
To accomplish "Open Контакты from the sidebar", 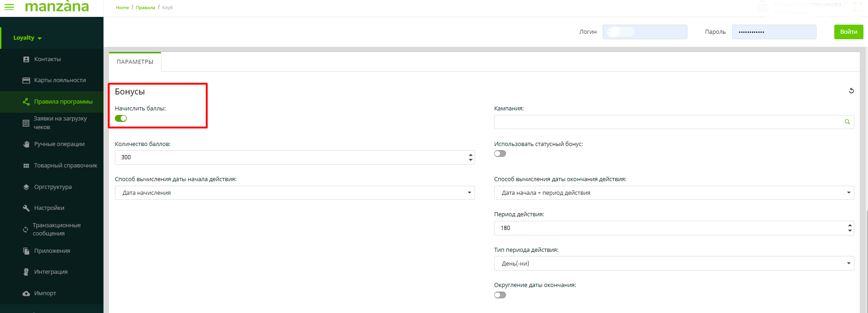I will (47, 59).
